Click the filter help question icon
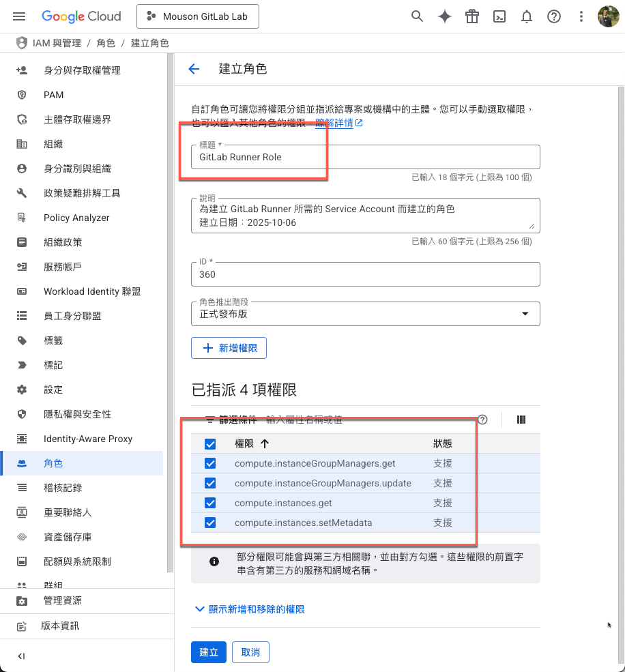625x672 pixels. [x=482, y=420]
